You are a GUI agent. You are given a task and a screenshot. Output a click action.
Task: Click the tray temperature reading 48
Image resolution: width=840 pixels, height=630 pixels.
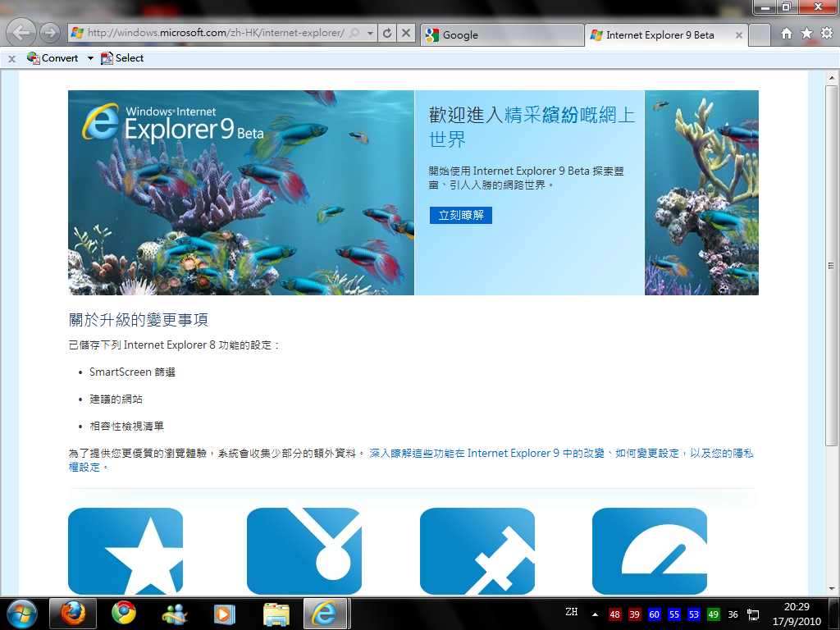(x=614, y=614)
